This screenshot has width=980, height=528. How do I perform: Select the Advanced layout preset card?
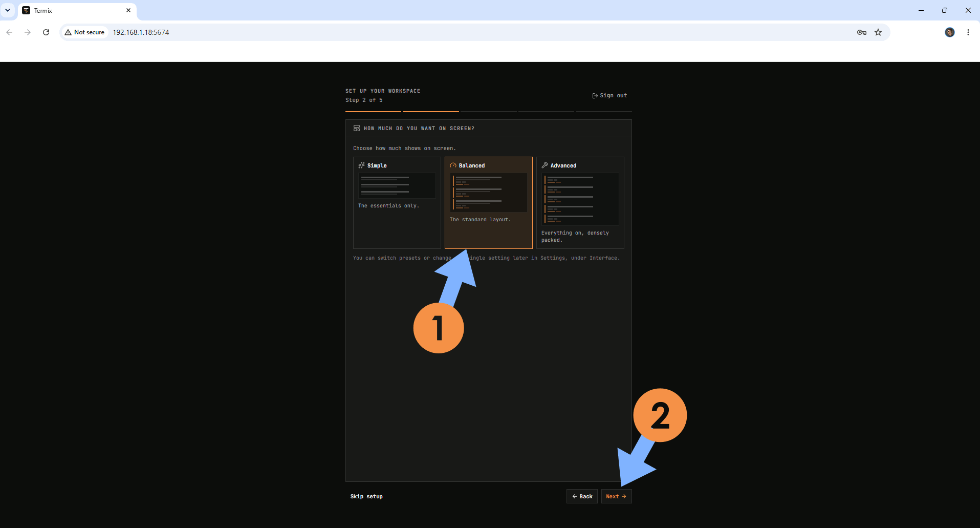click(580, 202)
